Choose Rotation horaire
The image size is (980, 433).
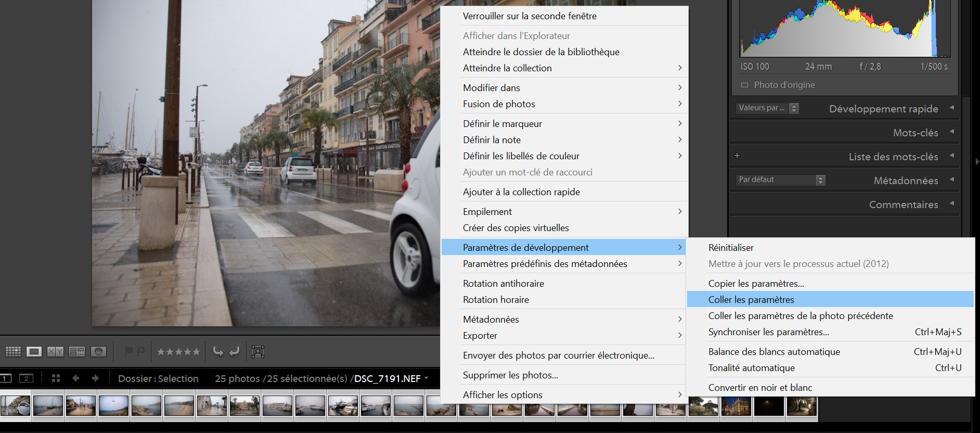point(564,300)
